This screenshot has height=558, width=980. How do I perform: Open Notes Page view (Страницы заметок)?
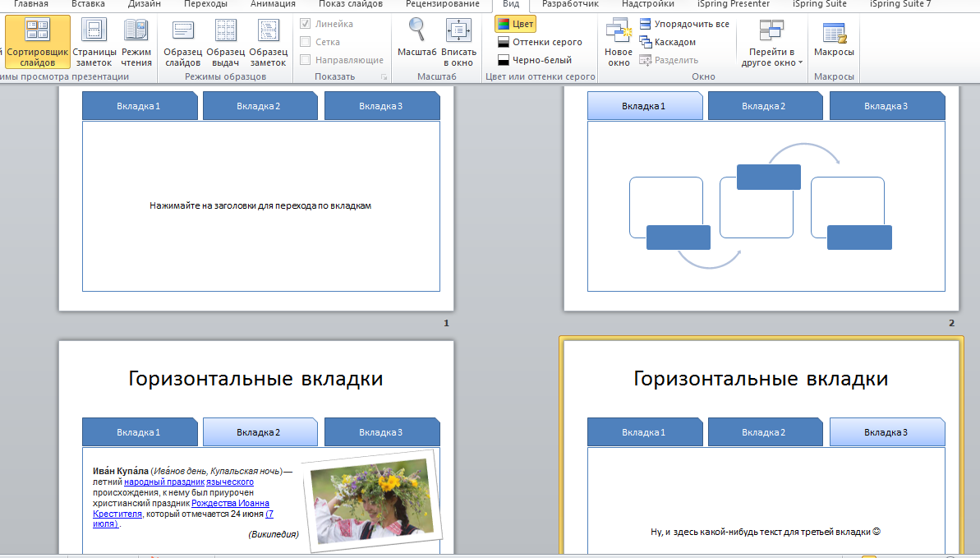pos(94,41)
